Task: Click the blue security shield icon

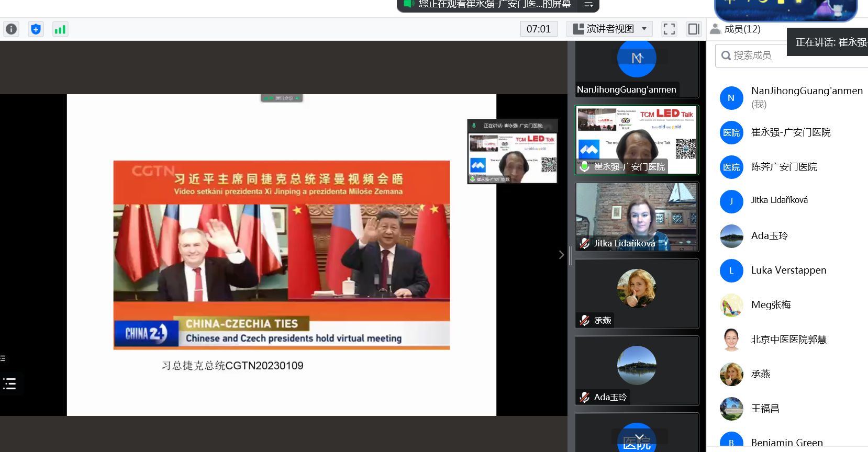Action: pos(36,29)
